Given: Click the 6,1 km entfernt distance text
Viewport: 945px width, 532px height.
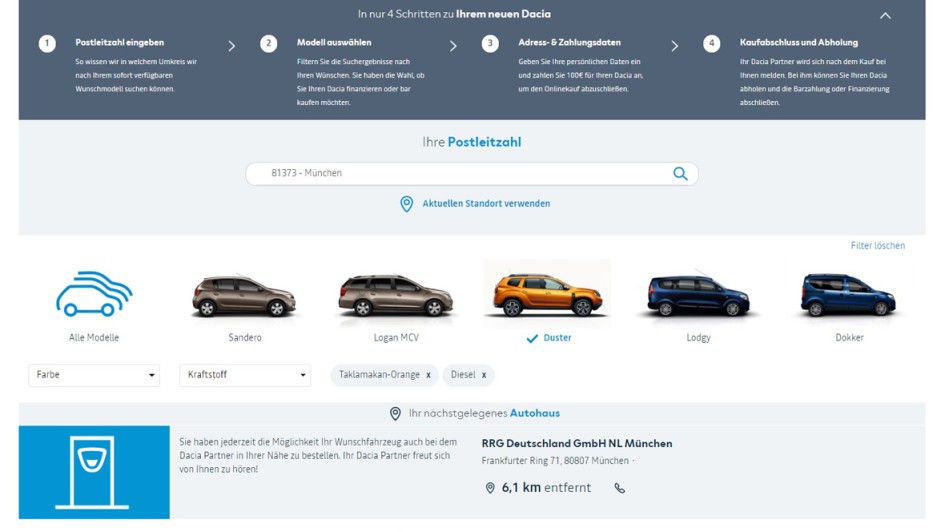Looking at the screenshot, I should [x=546, y=488].
